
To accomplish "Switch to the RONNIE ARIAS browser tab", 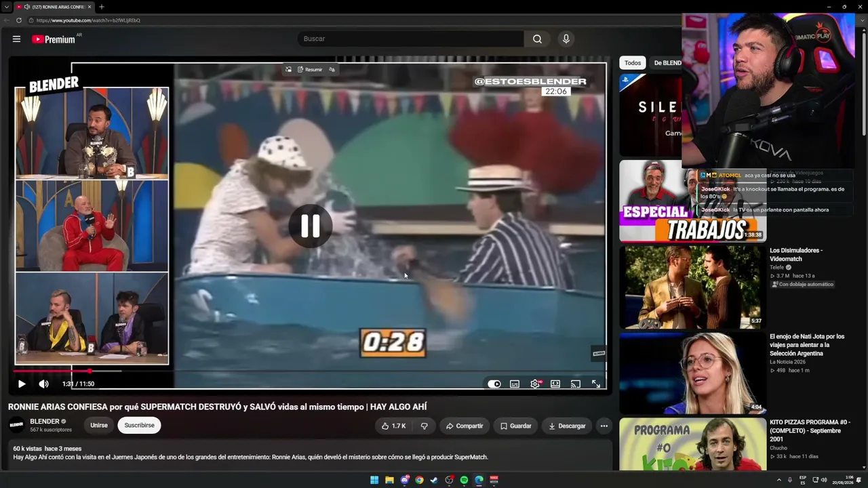I will tap(54, 7).
